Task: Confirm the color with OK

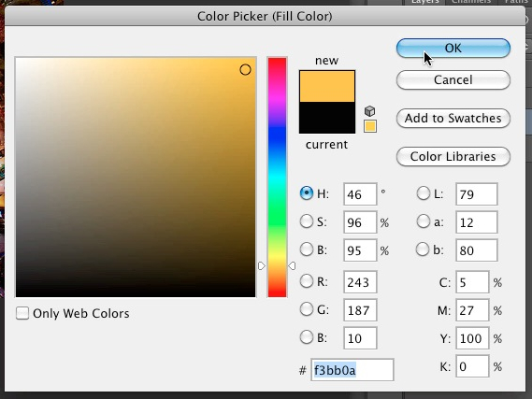Action: coord(453,49)
